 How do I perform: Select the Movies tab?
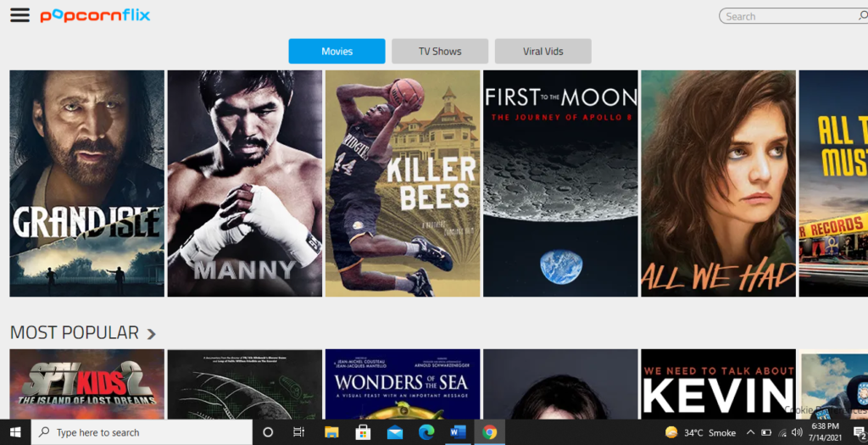(x=337, y=51)
